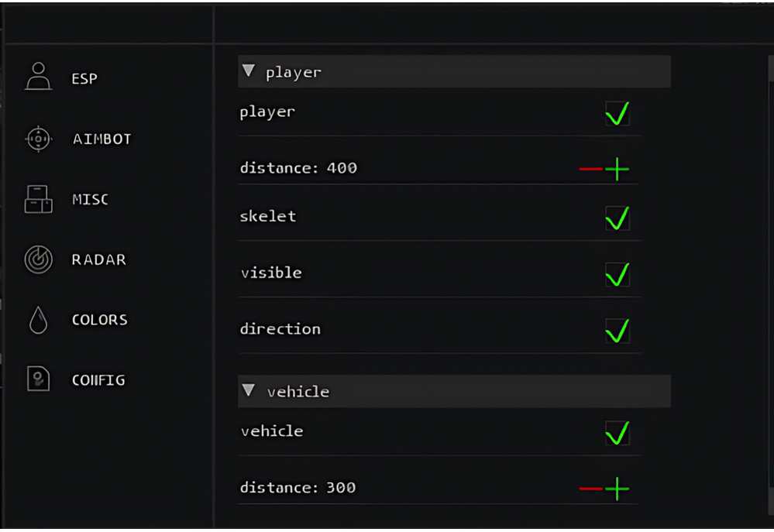Image resolution: width=774 pixels, height=532 pixels.
Task: Decrease player distance with red minus
Action: tap(591, 170)
